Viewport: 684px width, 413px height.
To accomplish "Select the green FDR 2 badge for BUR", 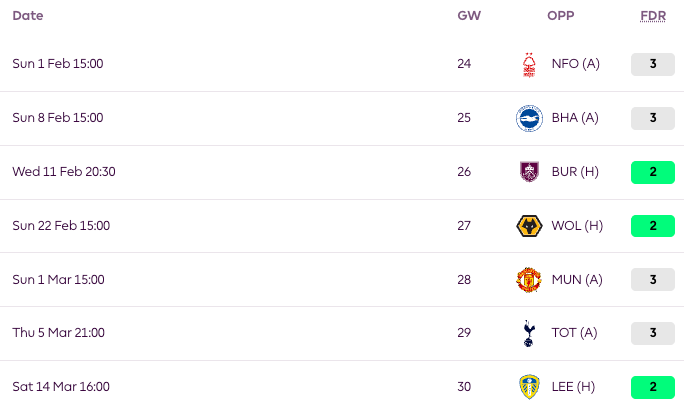I will pyautogui.click(x=653, y=172).
